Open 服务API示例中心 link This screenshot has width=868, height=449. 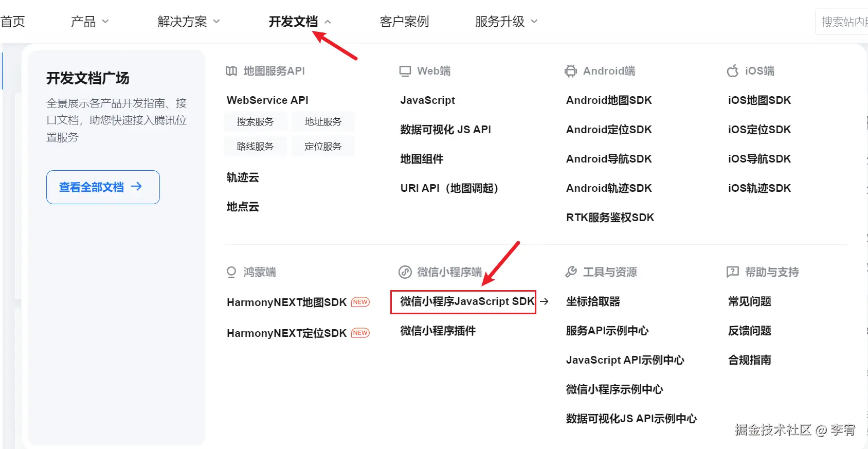tap(607, 331)
